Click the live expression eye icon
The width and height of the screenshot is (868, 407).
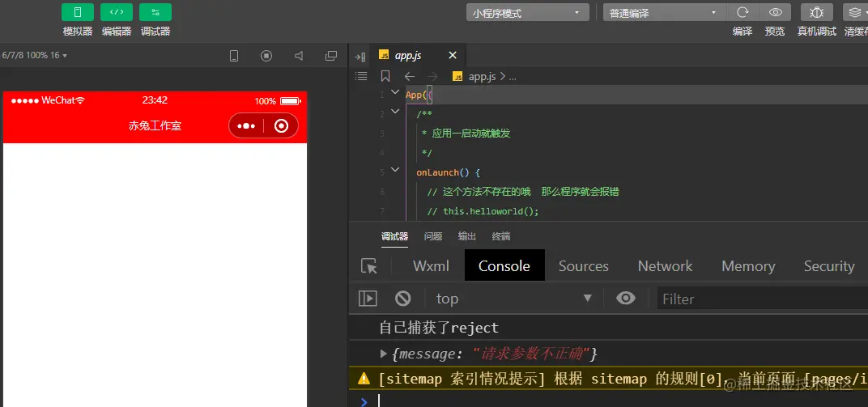[x=626, y=299]
